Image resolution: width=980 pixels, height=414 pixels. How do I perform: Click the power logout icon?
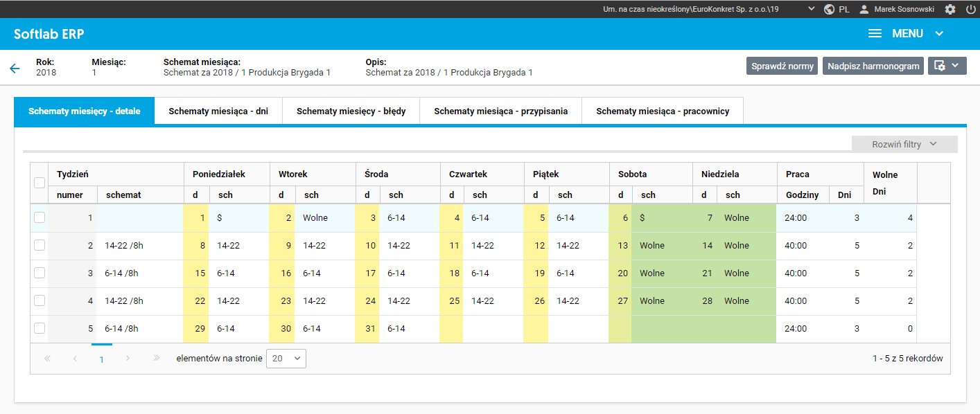coord(970,9)
